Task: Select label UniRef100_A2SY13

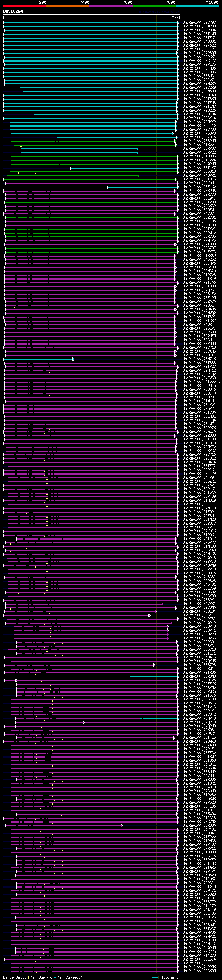Action: (199, 347)
